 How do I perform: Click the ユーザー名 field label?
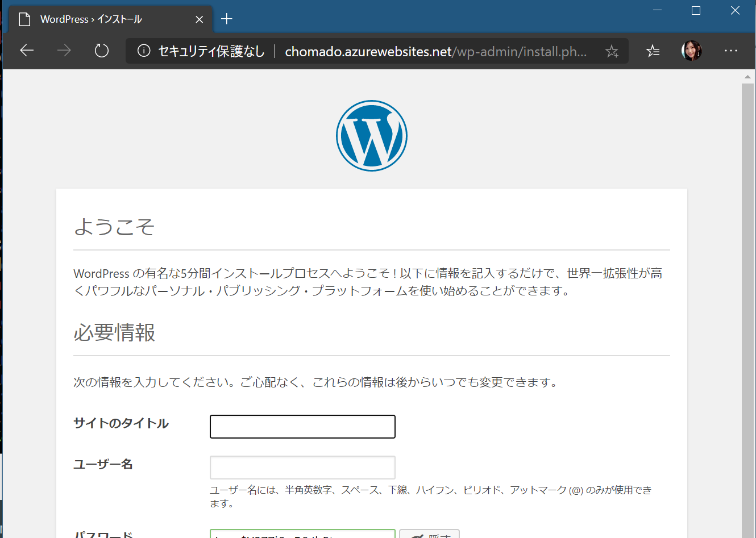coord(103,464)
